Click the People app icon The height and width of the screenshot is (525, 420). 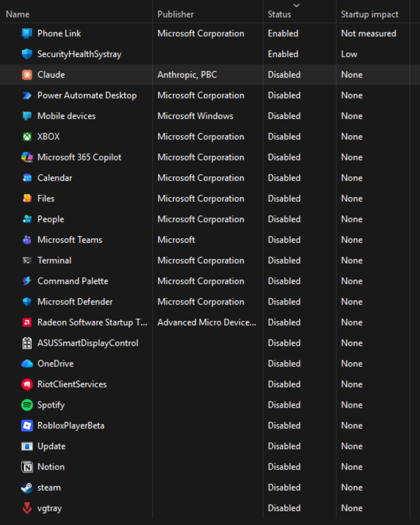27,219
